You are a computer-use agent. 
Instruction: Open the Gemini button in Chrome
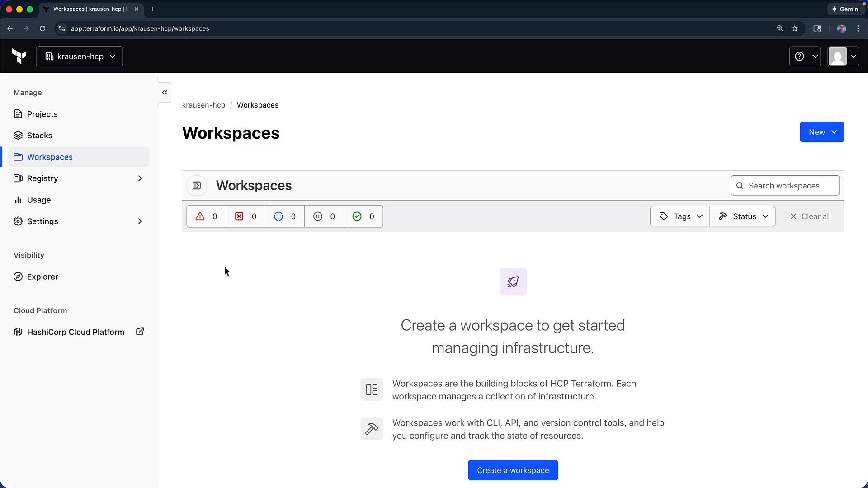tap(845, 9)
